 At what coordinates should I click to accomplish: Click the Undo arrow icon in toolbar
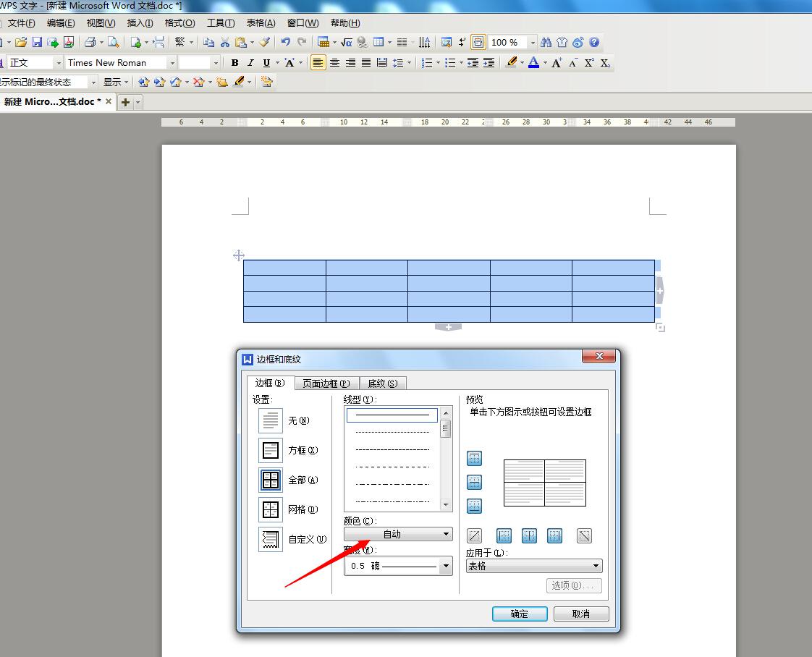click(x=286, y=43)
